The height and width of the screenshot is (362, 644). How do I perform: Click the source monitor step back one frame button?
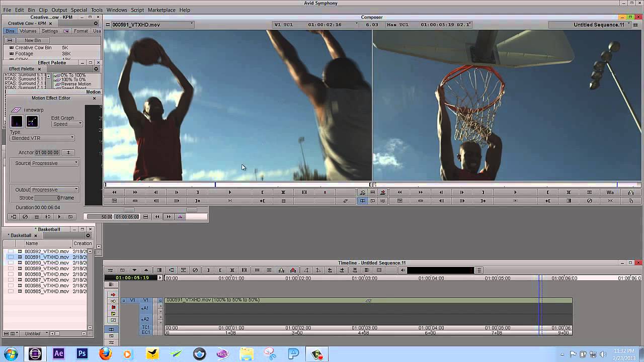[x=155, y=192]
